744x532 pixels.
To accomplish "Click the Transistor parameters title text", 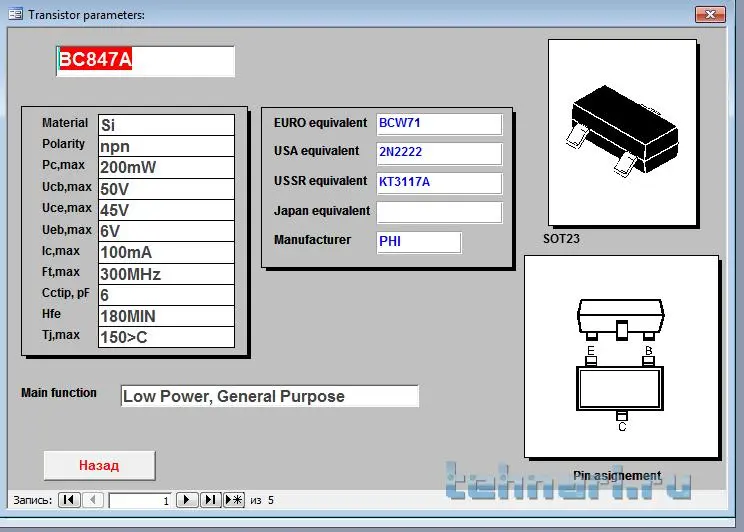I will [86, 15].
